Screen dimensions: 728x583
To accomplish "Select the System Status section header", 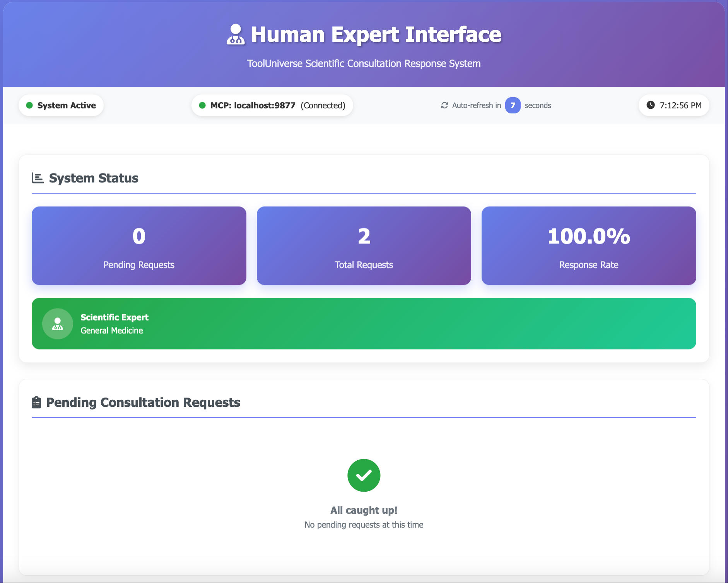I will click(x=93, y=178).
